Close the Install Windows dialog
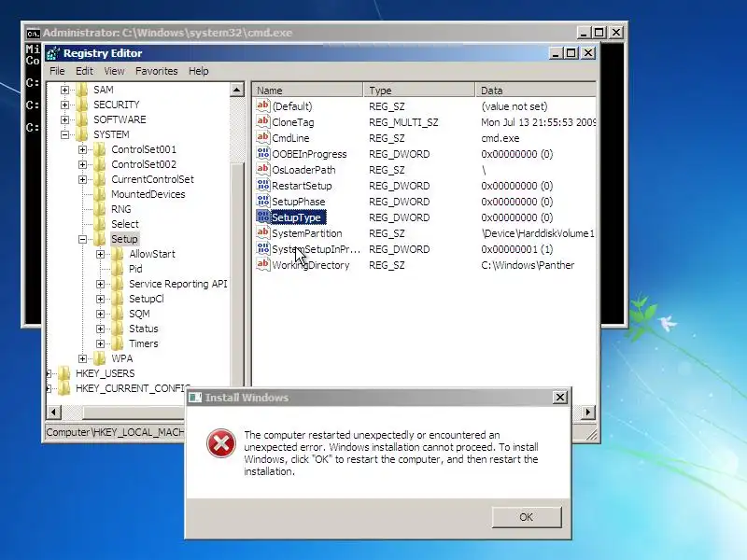 560,398
